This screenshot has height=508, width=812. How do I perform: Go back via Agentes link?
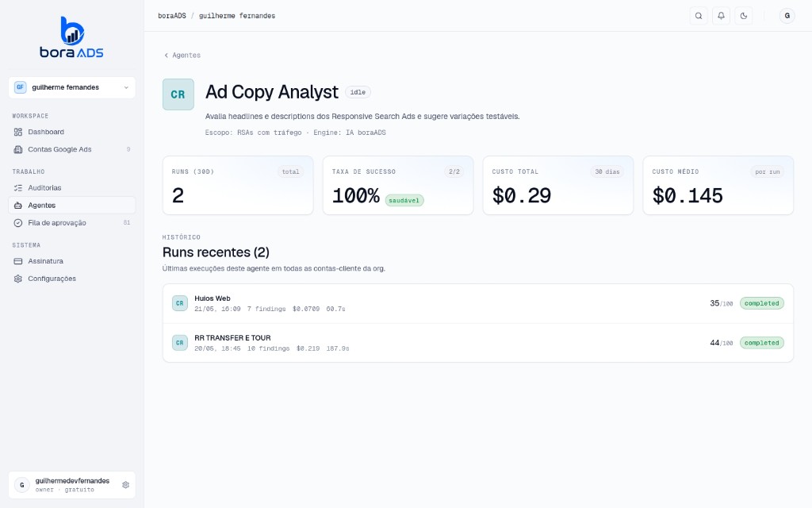(182, 56)
